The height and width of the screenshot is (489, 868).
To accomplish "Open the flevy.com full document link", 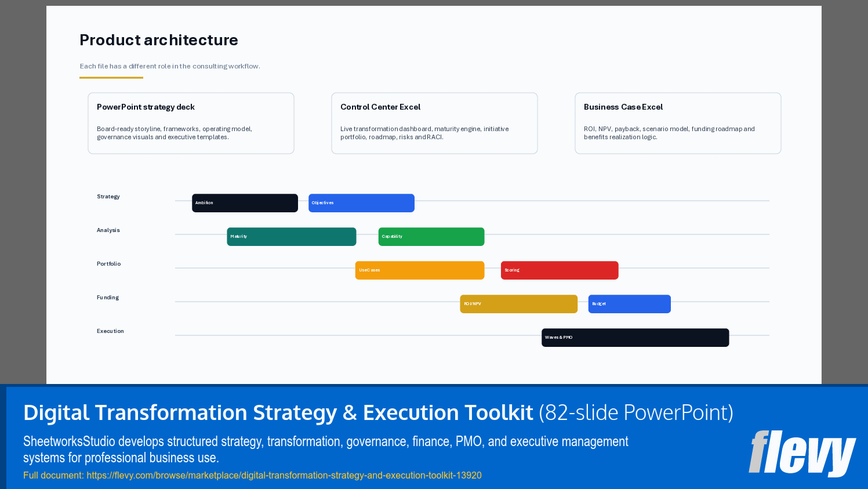I will pyautogui.click(x=284, y=475).
